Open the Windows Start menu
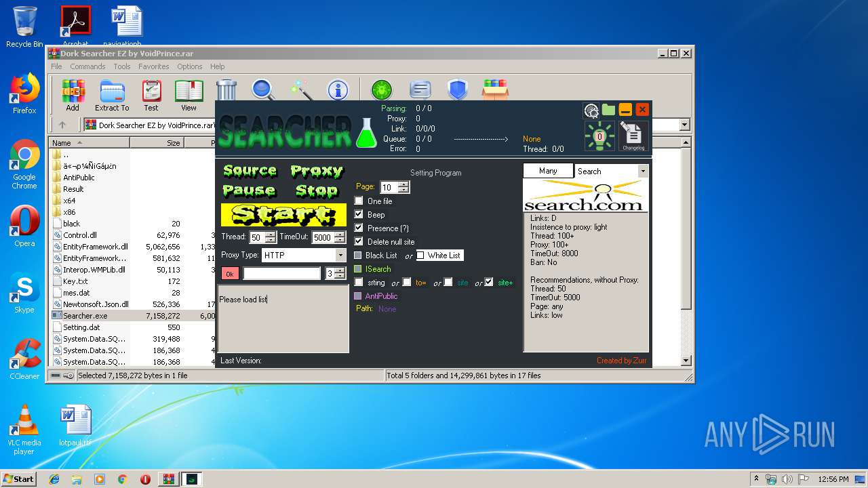This screenshot has height=488, width=868. coord(18,479)
